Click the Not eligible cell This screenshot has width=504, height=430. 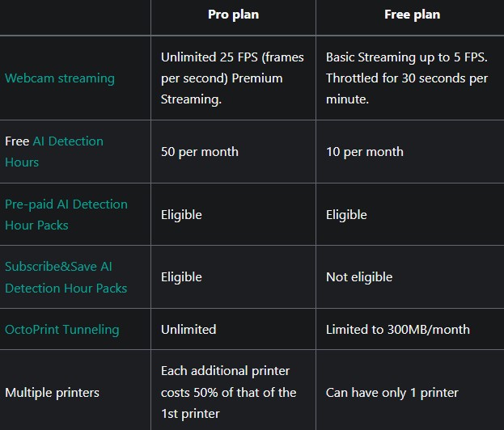pyautogui.click(x=359, y=277)
